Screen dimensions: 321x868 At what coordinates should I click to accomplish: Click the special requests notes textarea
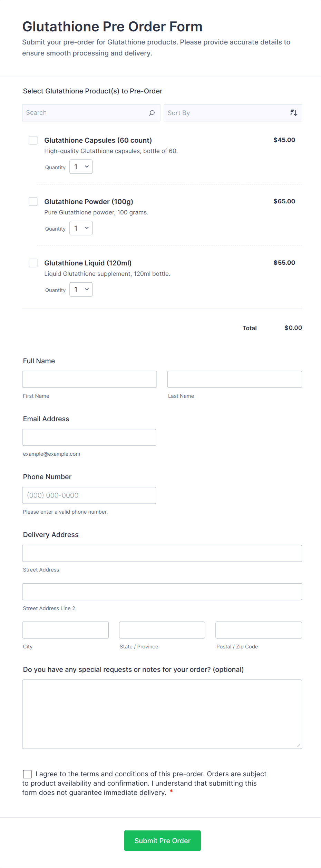click(x=162, y=714)
